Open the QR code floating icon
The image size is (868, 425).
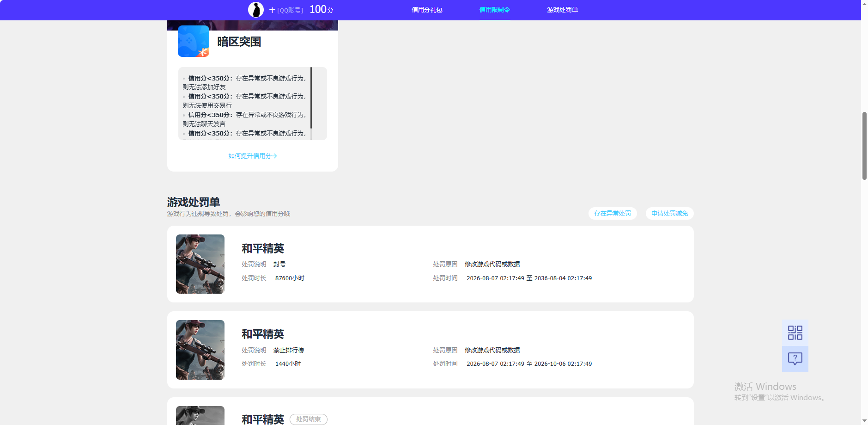click(795, 333)
